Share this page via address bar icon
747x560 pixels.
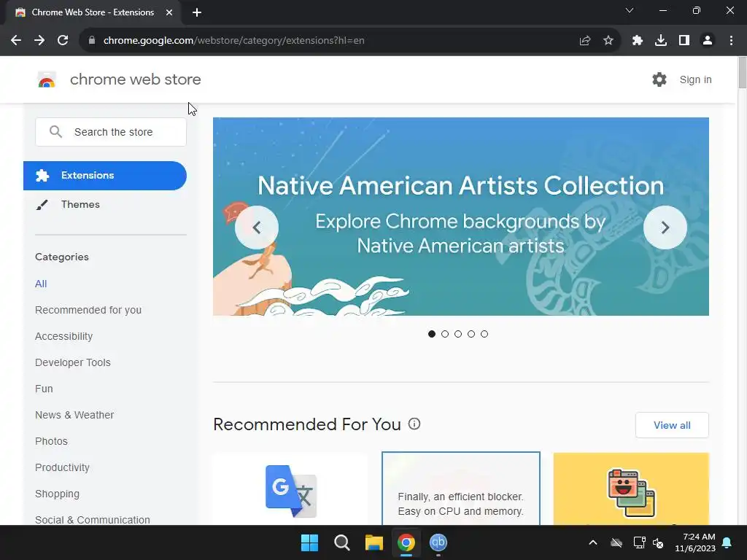tap(585, 41)
